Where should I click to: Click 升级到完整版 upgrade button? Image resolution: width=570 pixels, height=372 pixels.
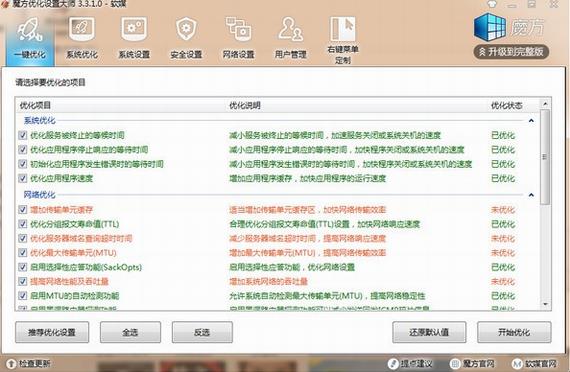pyautogui.click(x=511, y=52)
